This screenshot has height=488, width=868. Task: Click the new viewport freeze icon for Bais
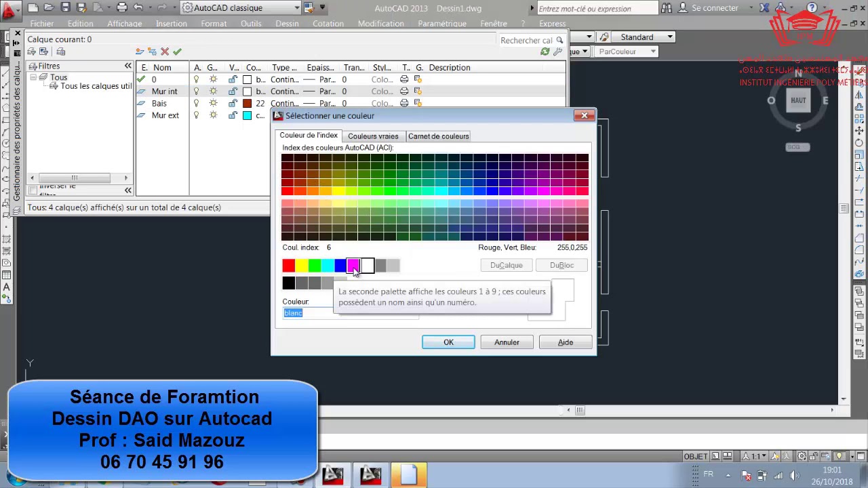click(x=418, y=104)
